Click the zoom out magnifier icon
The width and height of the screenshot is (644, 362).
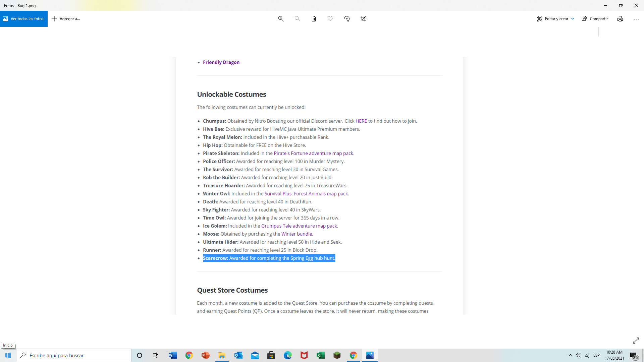297,19
